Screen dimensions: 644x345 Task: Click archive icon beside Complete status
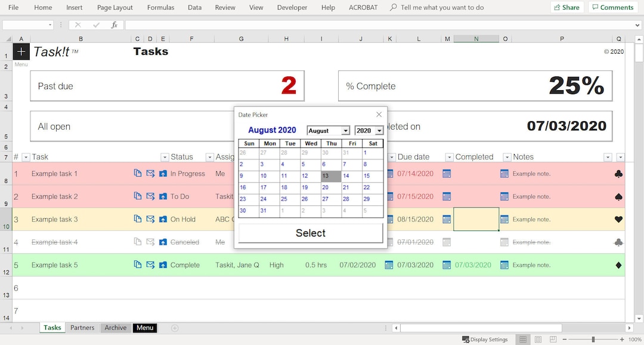(x=163, y=265)
